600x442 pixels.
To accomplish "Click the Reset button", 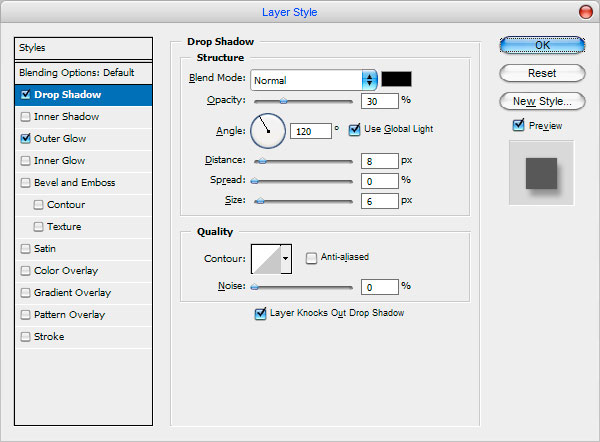I will [x=542, y=73].
